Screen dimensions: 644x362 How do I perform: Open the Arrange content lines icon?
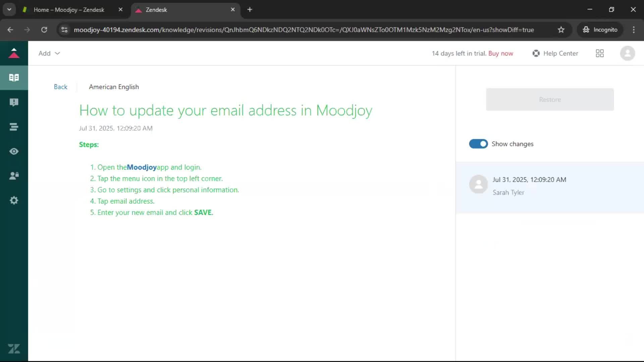click(14, 127)
